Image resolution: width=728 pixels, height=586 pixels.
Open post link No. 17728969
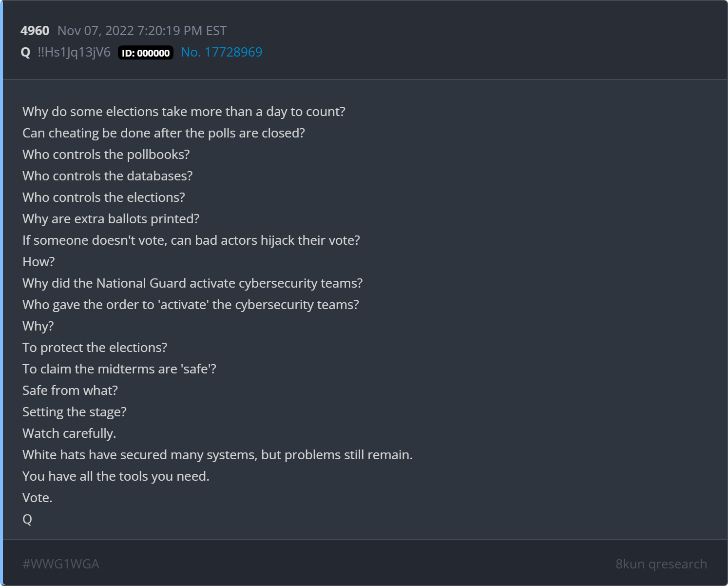[x=221, y=52]
